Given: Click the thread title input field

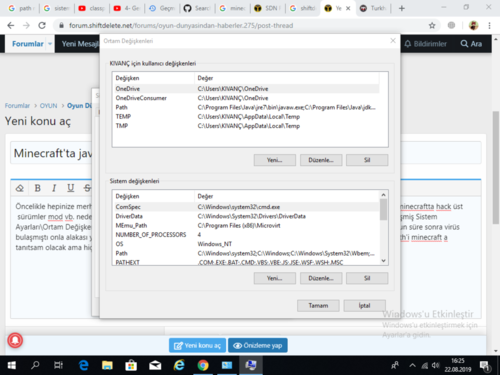Looking at the screenshot, I should (52, 153).
